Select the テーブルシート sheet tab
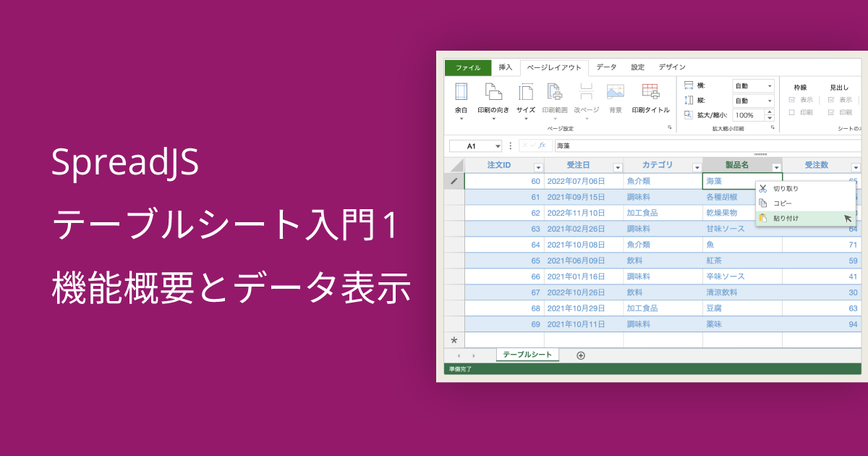This screenshot has width=868, height=456. [x=526, y=355]
